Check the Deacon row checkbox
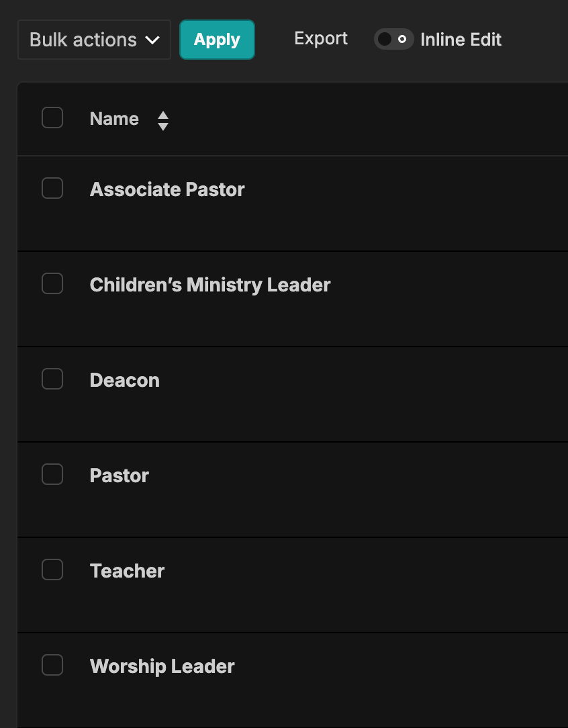Viewport: 568px width, 728px height. click(x=52, y=379)
